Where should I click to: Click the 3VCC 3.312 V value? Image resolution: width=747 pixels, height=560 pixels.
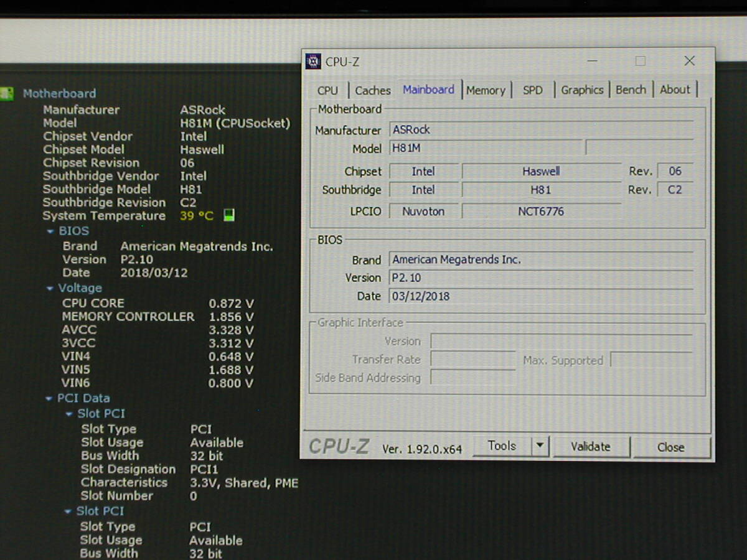pos(231,343)
